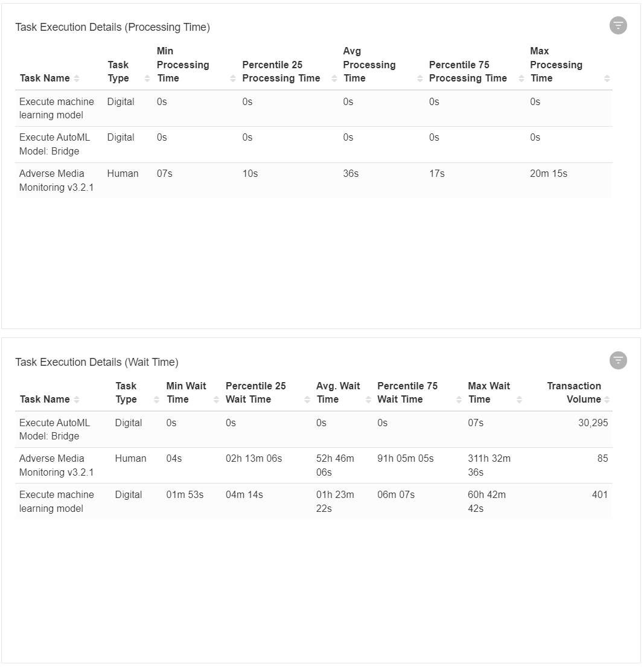Open filter icon for Wait Time panel
644x667 pixels.
pos(618,360)
